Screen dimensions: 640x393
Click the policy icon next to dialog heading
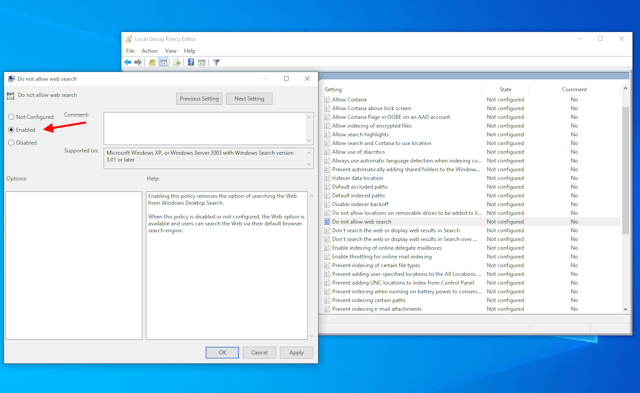(11, 95)
